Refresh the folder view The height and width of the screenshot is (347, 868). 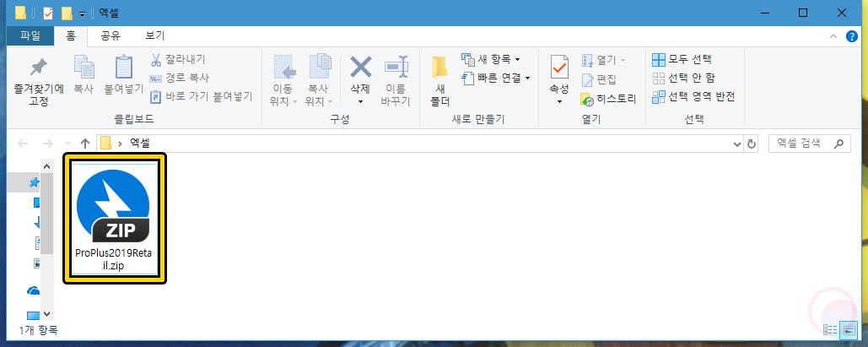pyautogui.click(x=752, y=144)
